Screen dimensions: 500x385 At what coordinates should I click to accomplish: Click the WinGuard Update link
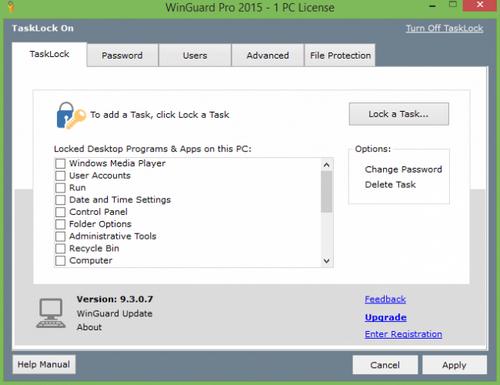114,314
